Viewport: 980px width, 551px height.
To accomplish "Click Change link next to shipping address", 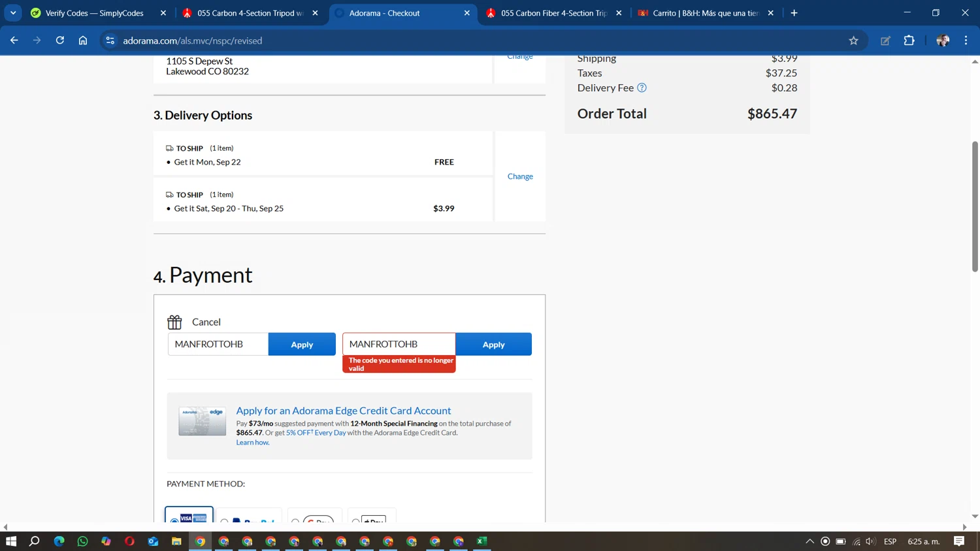I will coord(520,57).
